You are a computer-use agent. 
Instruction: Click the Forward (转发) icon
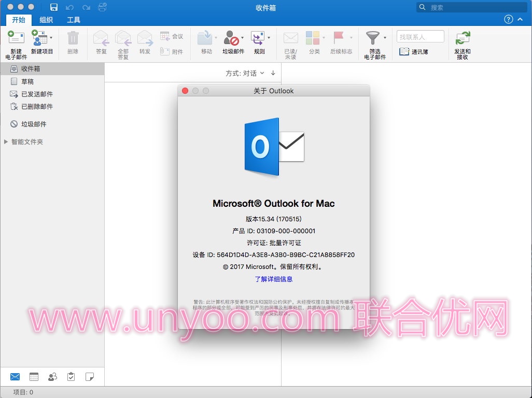(x=145, y=38)
